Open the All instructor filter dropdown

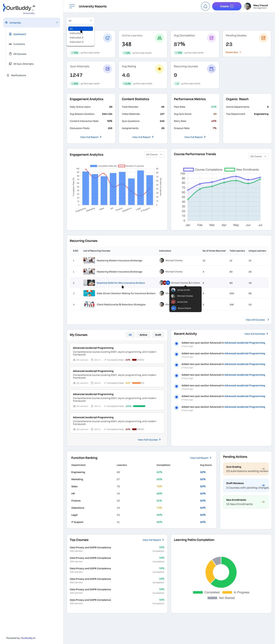[x=80, y=21]
